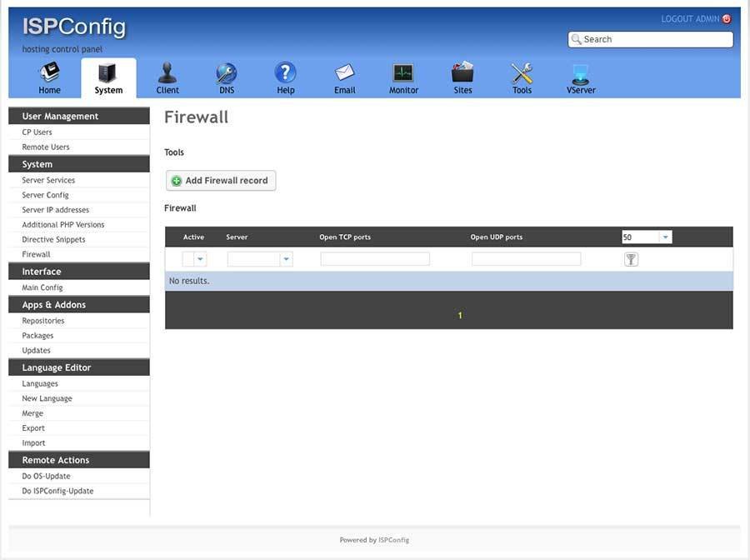
Task: Click the green plus icon on Add Firewall record
Action: pyautogui.click(x=177, y=181)
